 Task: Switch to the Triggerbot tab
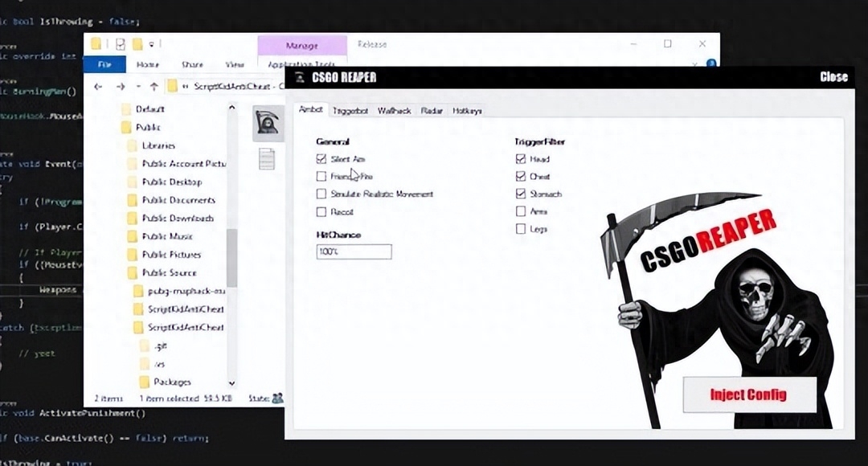(x=350, y=111)
